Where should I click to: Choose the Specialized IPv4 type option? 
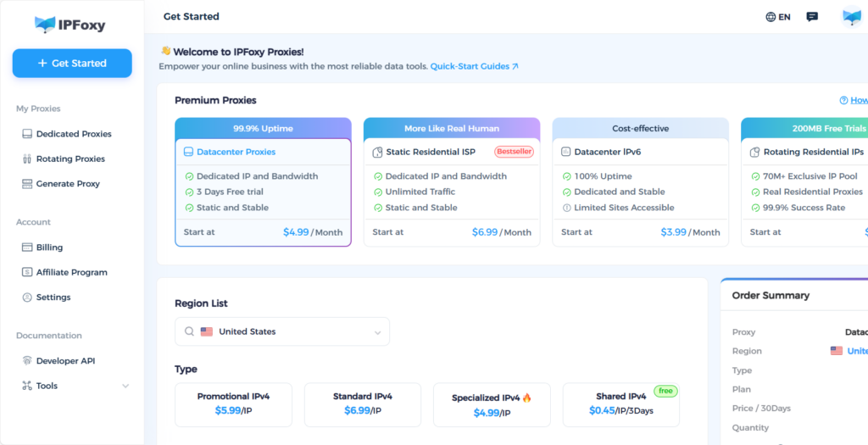point(492,405)
